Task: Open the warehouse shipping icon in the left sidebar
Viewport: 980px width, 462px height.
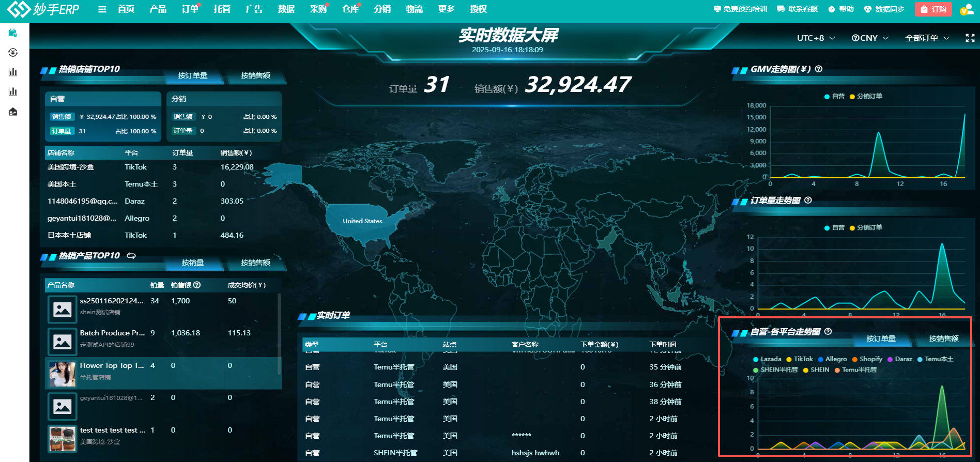Action: tap(13, 112)
